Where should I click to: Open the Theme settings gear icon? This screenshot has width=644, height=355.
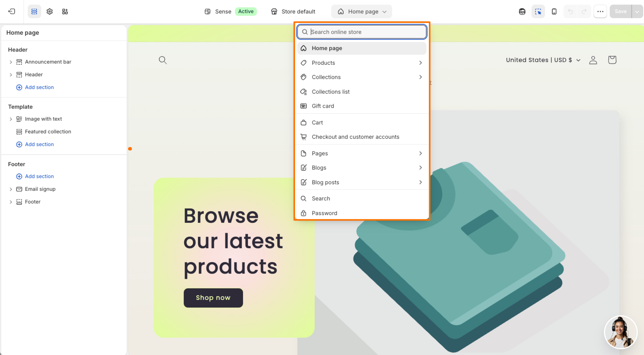coord(50,11)
